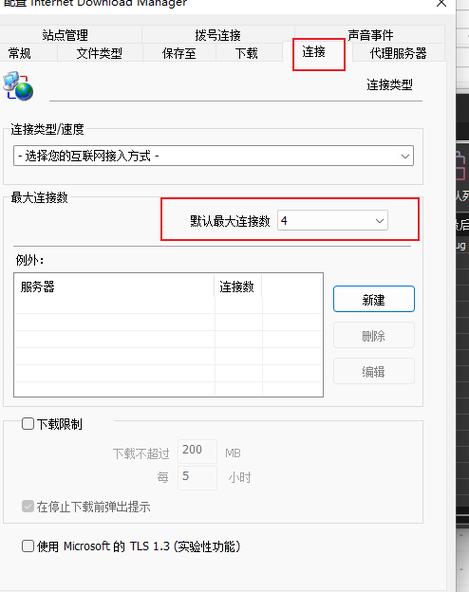This screenshot has width=469, height=592.
Task: Click the 服务器 column header
Action: click(x=114, y=287)
